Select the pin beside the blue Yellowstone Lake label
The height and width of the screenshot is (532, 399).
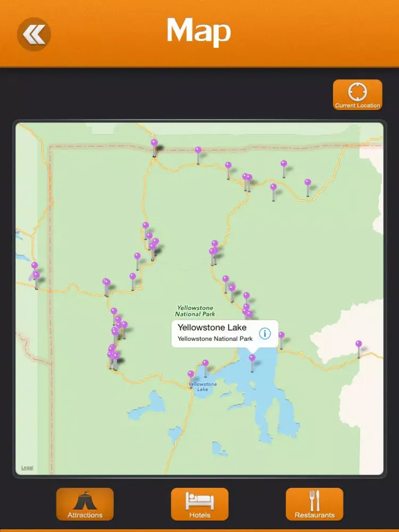pos(191,379)
